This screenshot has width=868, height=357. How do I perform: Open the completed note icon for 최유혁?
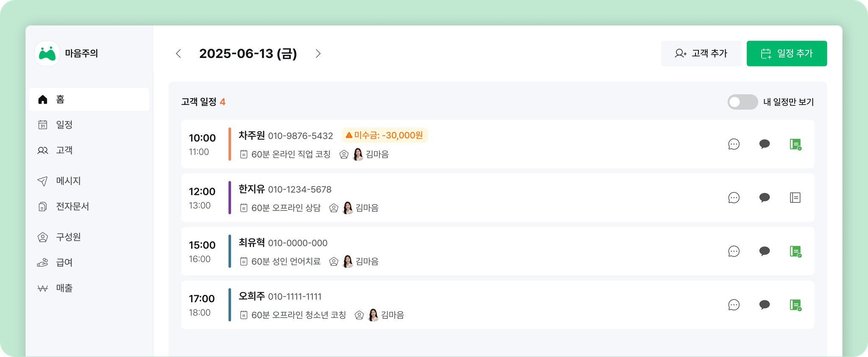point(795,252)
